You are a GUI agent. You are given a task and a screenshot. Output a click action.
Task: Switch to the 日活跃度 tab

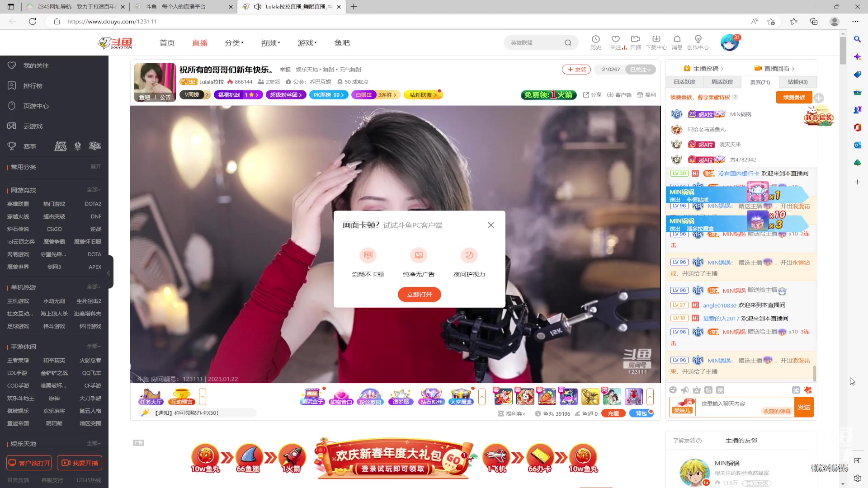(684, 82)
